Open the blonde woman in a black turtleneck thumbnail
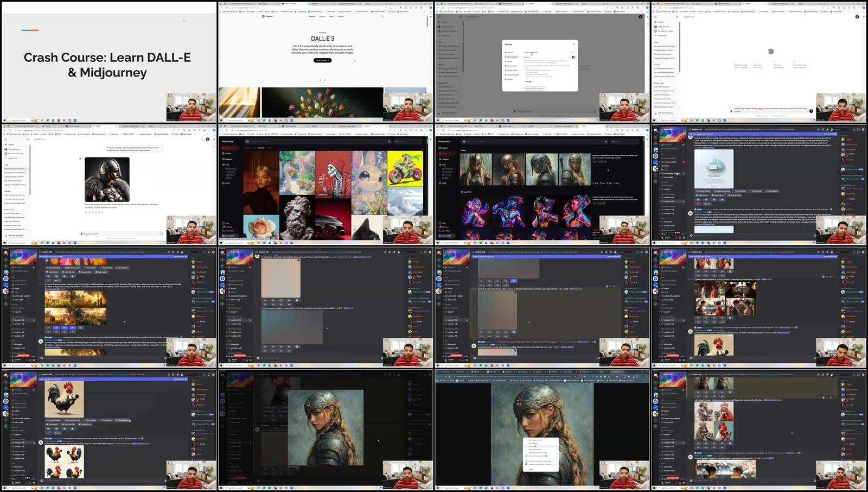Viewport: 868px width, 492px height. point(260,182)
